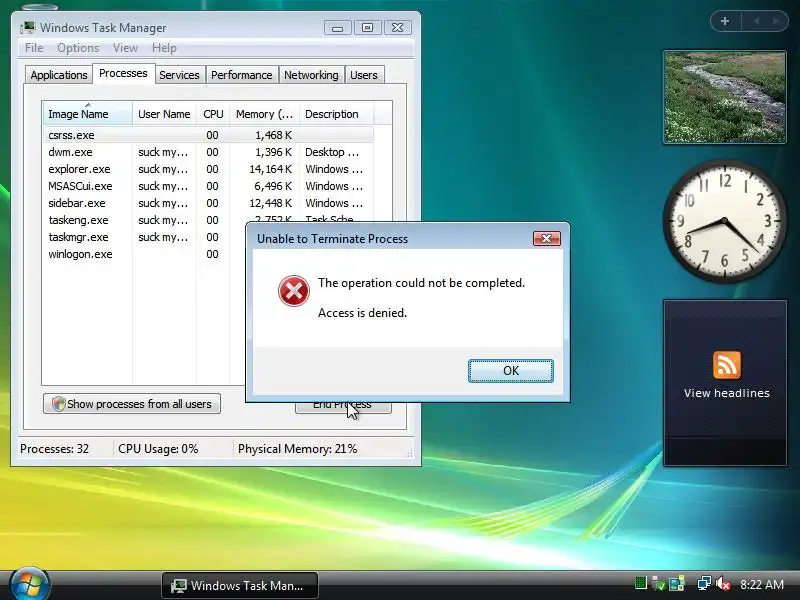Open the network connection tray icon
This screenshot has height=600, width=800.
704,583
